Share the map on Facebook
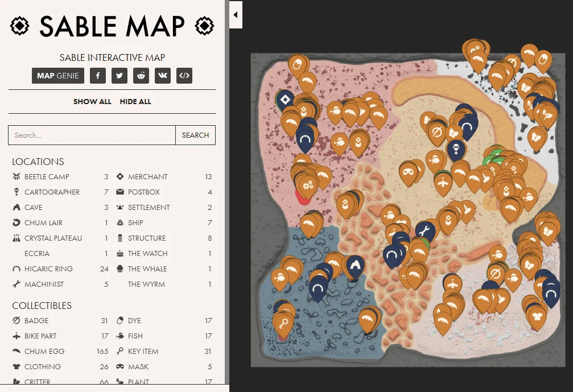Viewport: 573px width, 392px height. click(98, 76)
